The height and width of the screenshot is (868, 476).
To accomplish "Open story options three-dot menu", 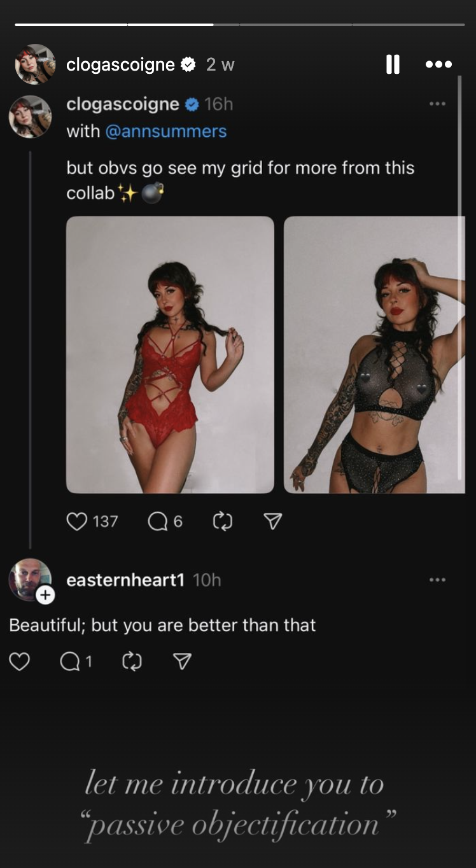I will point(438,64).
